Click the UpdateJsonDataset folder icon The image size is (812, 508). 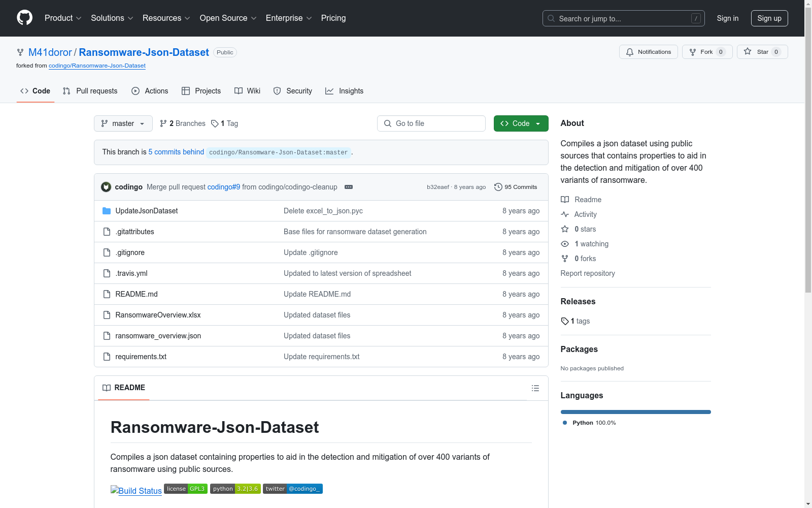click(107, 211)
